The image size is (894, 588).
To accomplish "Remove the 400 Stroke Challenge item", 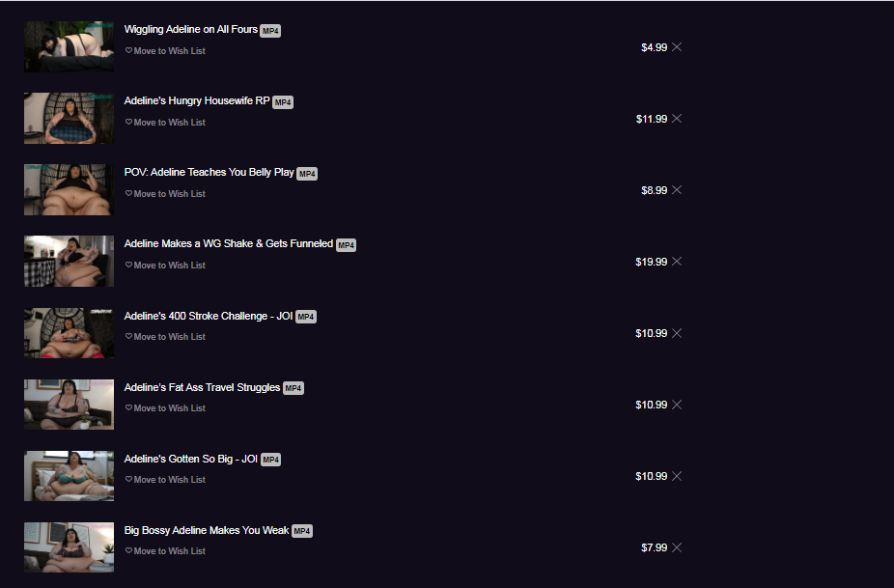I will point(677,333).
